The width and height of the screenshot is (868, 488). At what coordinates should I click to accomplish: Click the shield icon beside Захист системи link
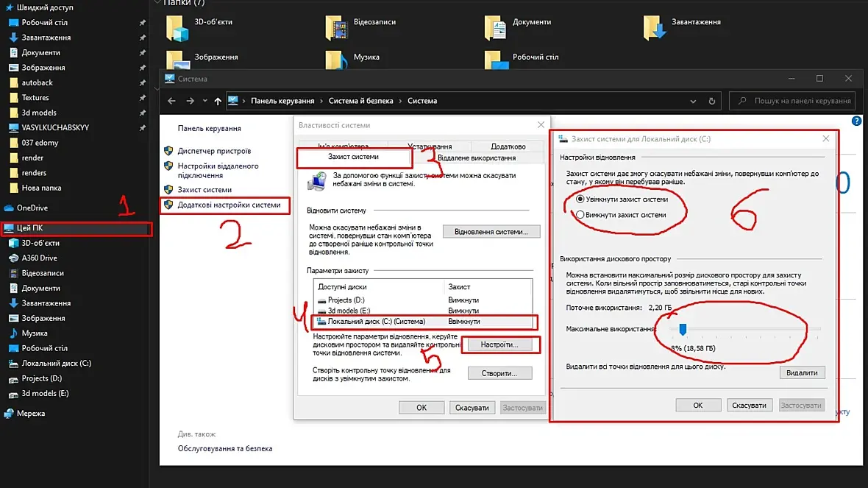[168, 189]
